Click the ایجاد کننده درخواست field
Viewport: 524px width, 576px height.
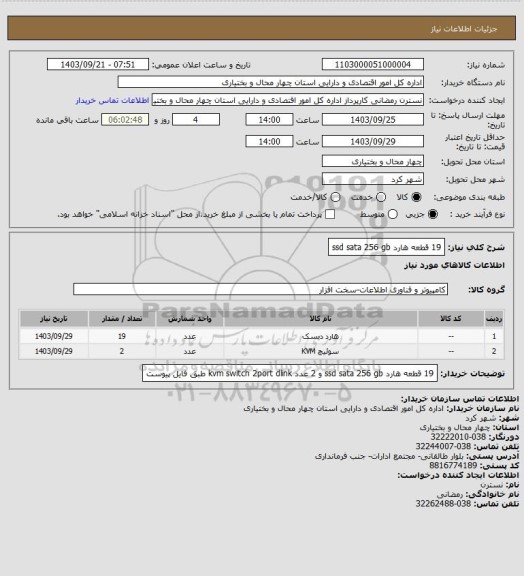pyautogui.click(x=288, y=100)
